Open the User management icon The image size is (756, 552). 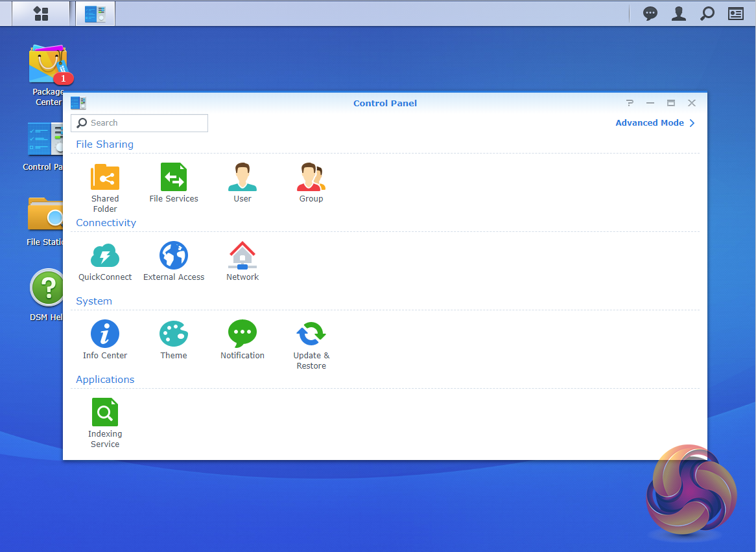(x=242, y=178)
